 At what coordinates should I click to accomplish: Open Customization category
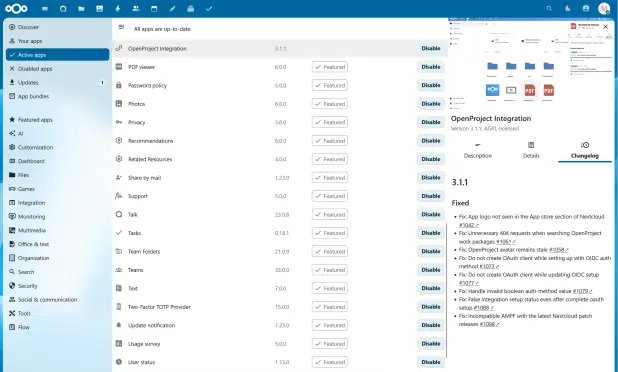(x=58, y=147)
